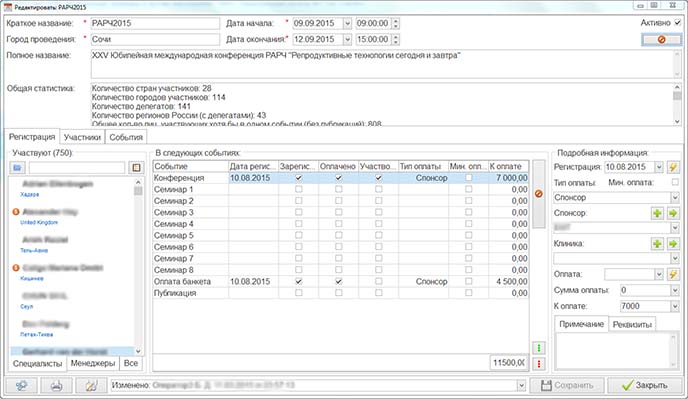Click the end time 15:00:00 stepper
688x399 pixels.
click(395, 40)
